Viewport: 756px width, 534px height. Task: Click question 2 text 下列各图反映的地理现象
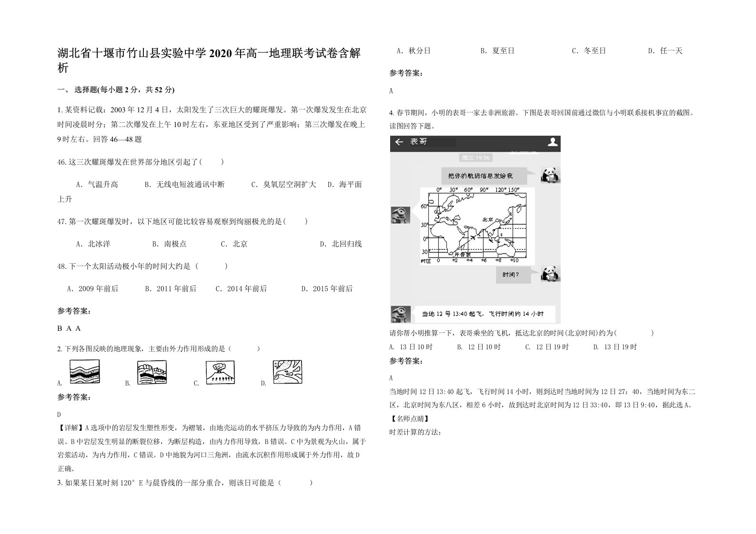point(159,349)
